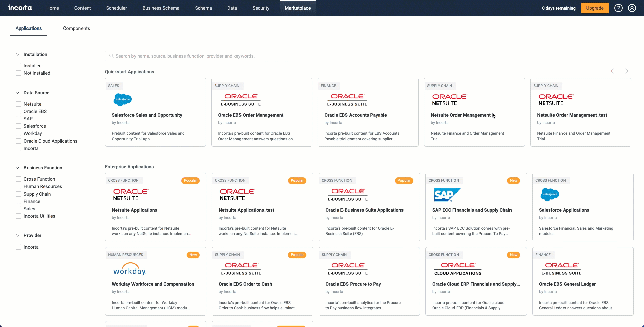The width and height of the screenshot is (644, 327).
Task: Select the Cross Function checkbox
Action: click(x=18, y=179)
